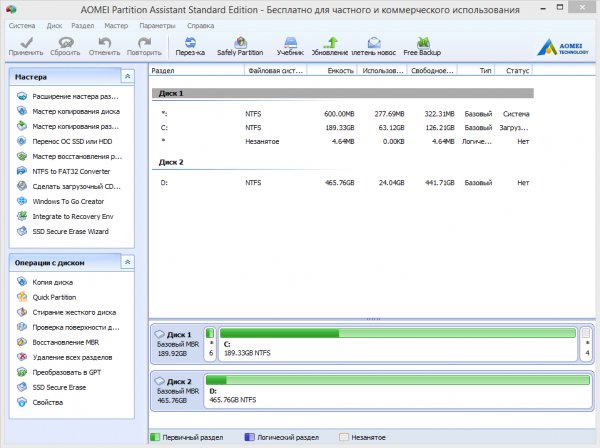Select Диск 1 Базовый MBR label in map
Screen dimensions: 600x448
(177, 344)
